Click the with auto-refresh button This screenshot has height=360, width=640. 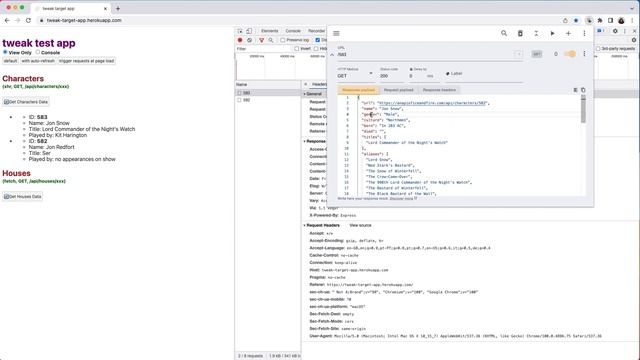[x=38, y=61]
